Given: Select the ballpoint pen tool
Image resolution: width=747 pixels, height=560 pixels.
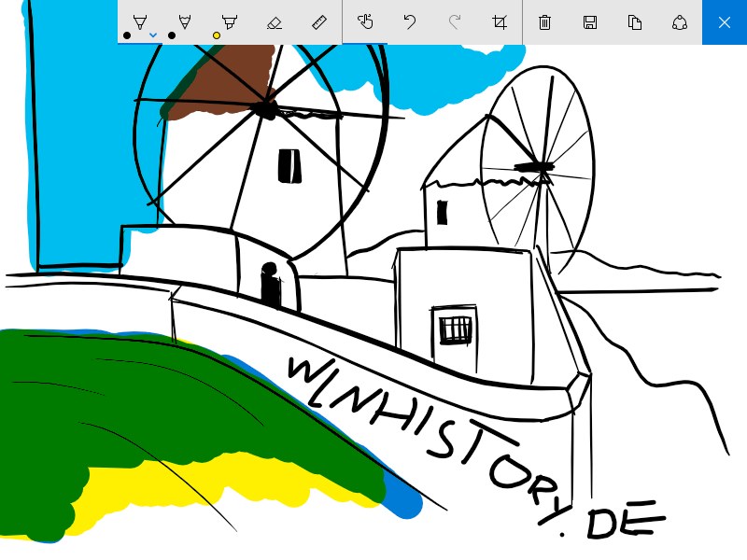Looking at the screenshot, I should pyautogui.click(x=139, y=22).
